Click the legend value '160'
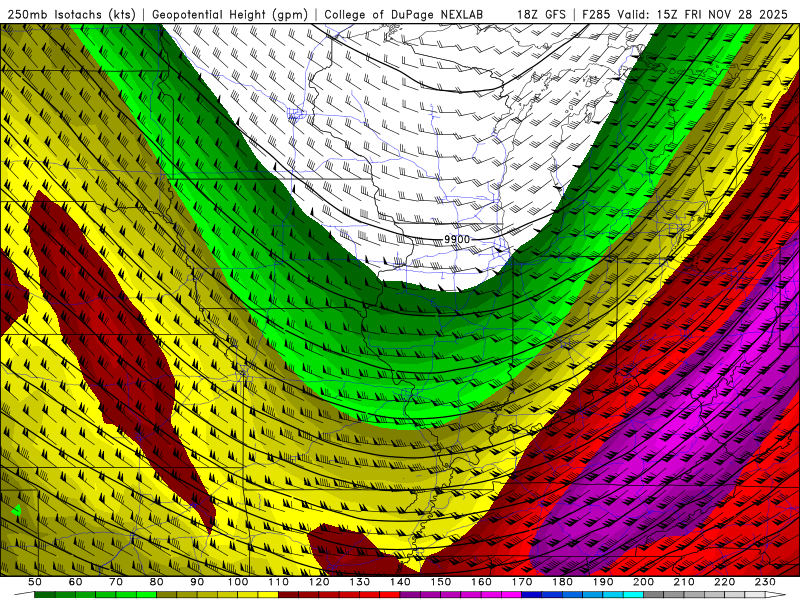This screenshot has width=800, height=600. [x=482, y=582]
